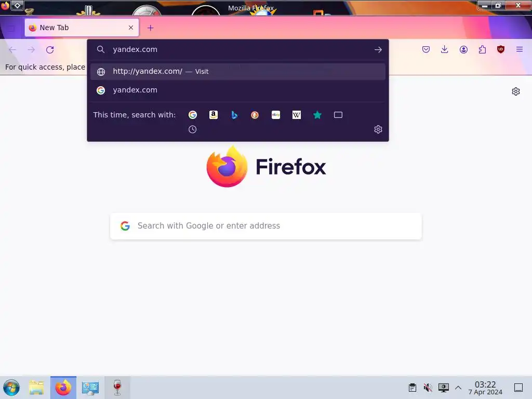Open the Wine glass taskbar app
The height and width of the screenshot is (399, 532).
[x=117, y=388]
